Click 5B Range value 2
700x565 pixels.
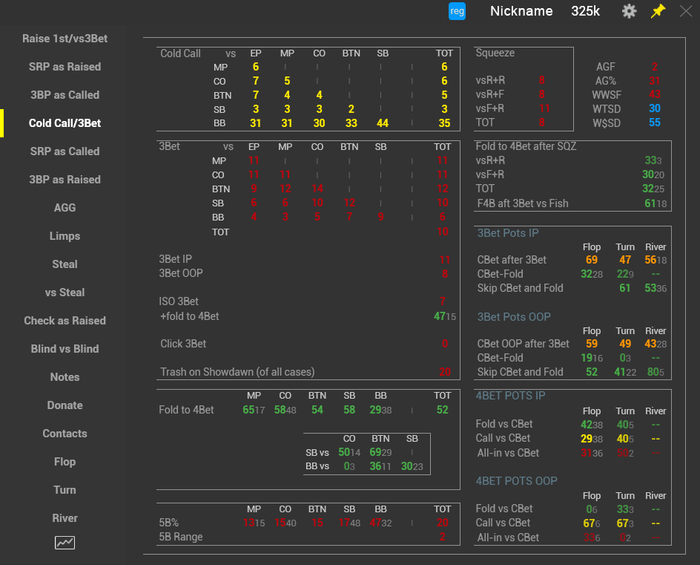(442, 537)
